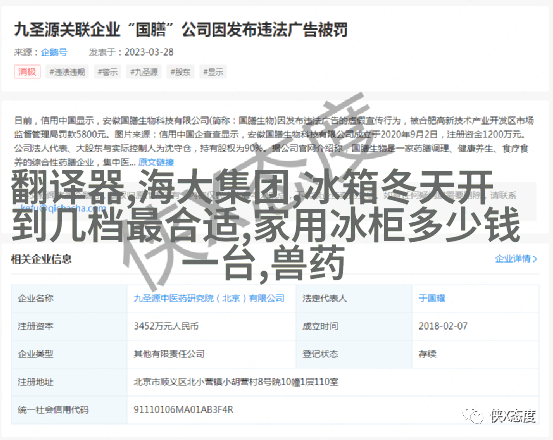Select the #显示 tag
This screenshot has width=553, height=440.
(x=213, y=72)
